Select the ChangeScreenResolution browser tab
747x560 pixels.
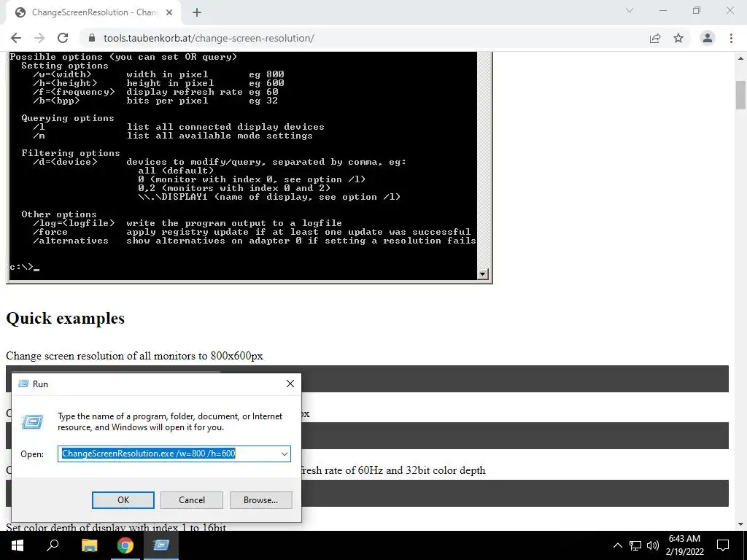(x=93, y=12)
